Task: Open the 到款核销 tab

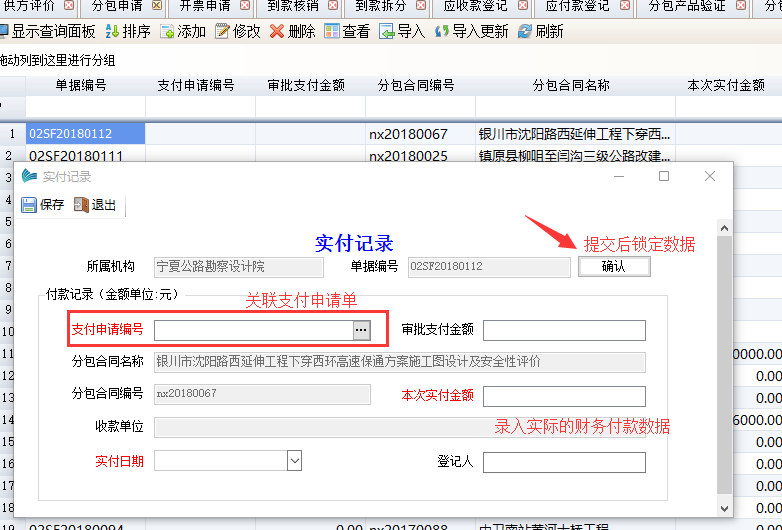Action: [x=293, y=6]
